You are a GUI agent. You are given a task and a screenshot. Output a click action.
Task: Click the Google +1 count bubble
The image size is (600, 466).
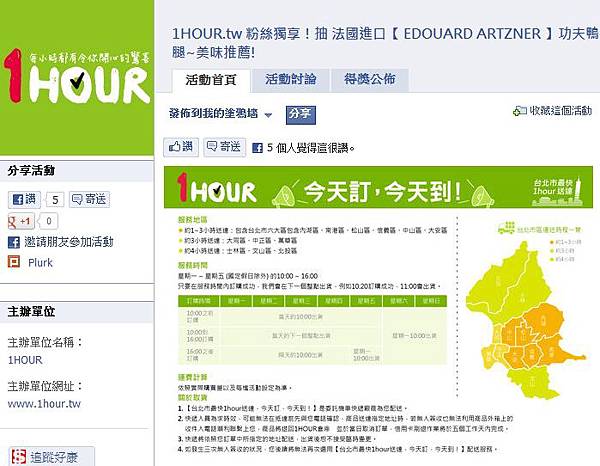pyautogui.click(x=49, y=221)
